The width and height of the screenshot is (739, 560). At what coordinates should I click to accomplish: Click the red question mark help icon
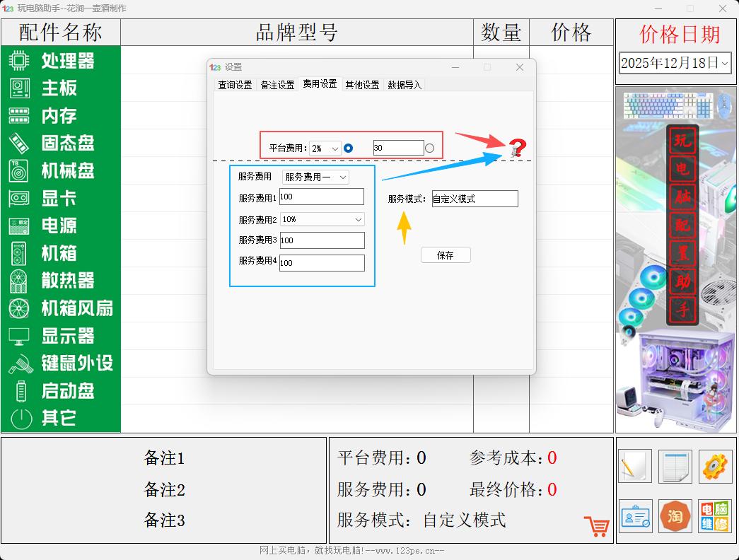coord(519,148)
